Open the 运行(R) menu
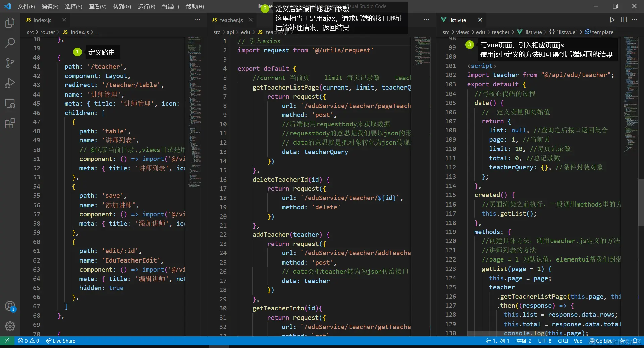This screenshot has height=348, width=644. pos(147,7)
